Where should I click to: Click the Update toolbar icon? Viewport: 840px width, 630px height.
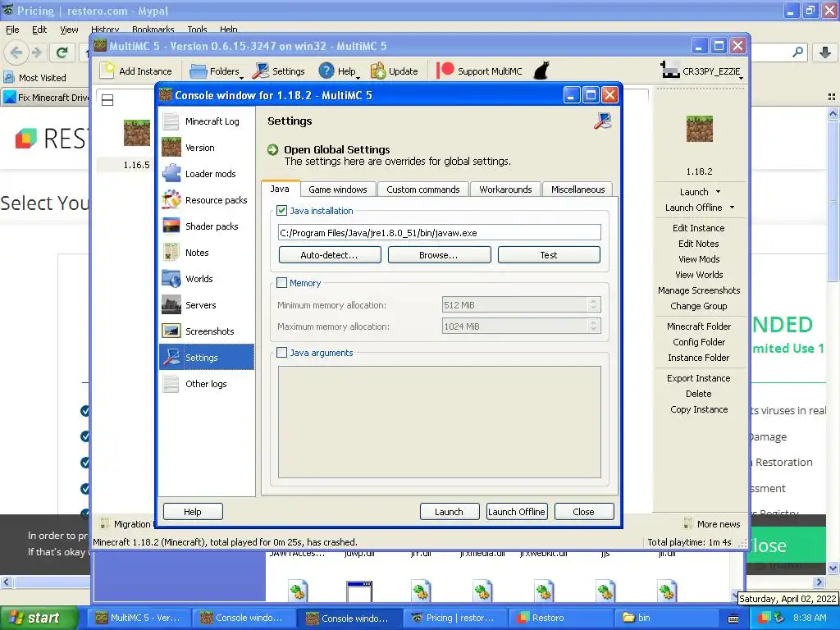[378, 71]
